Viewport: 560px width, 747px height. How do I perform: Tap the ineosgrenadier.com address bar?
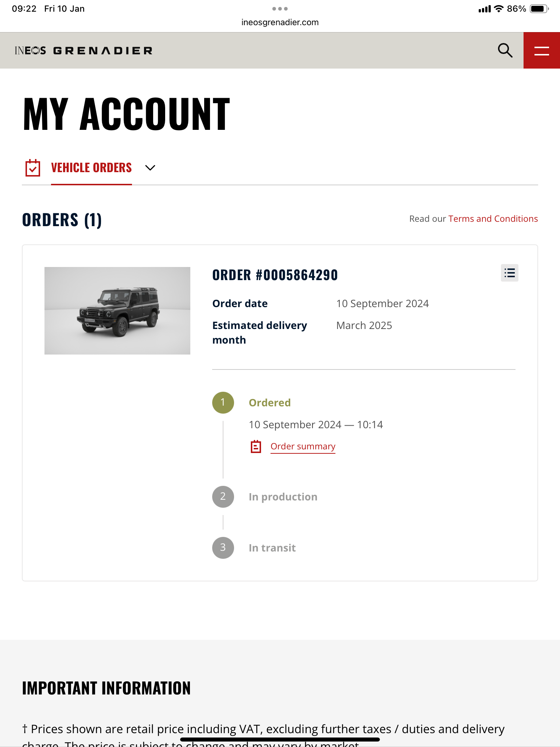click(x=280, y=22)
